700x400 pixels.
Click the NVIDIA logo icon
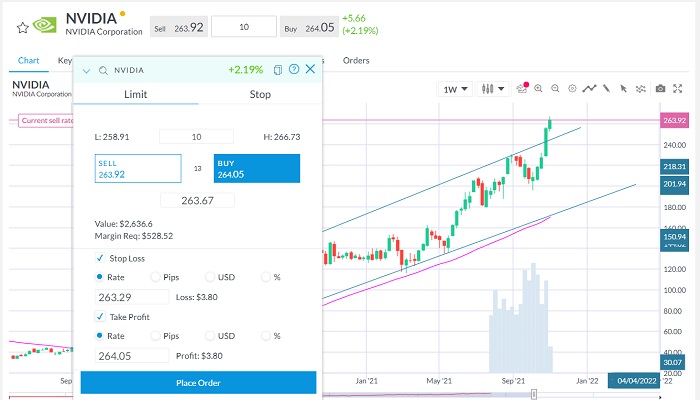(45, 25)
